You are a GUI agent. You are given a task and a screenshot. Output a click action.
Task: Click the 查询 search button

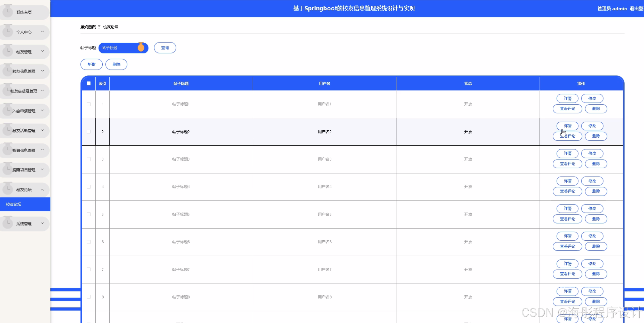coord(165,48)
